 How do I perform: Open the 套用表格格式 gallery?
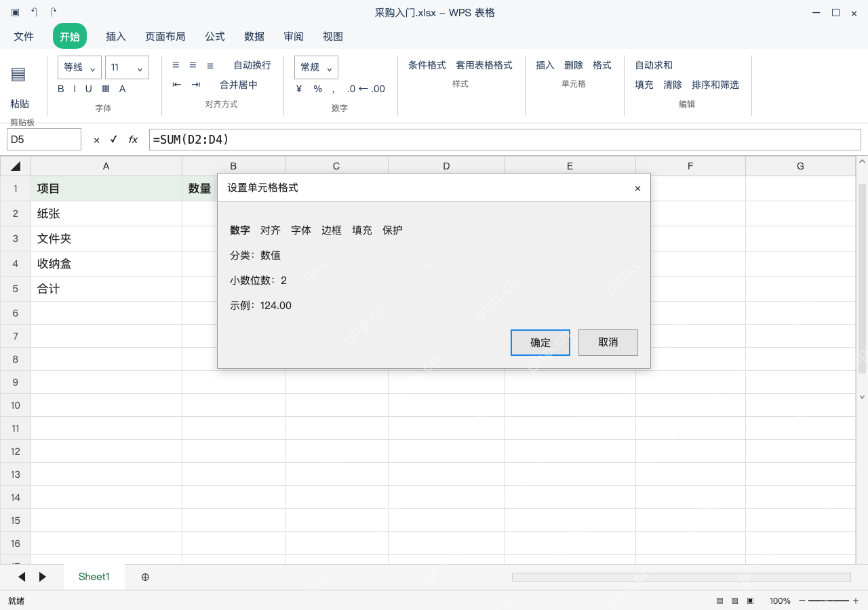click(484, 65)
